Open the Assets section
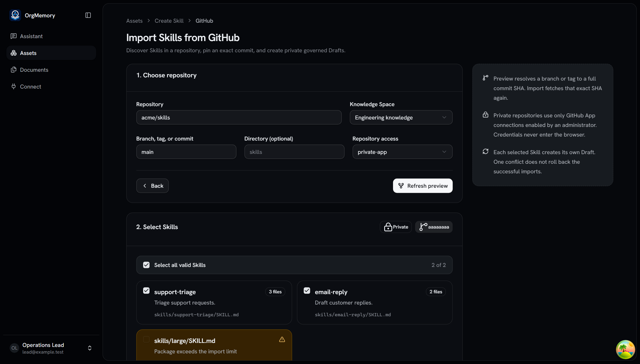Image resolution: width=640 pixels, height=364 pixels. coord(51,53)
